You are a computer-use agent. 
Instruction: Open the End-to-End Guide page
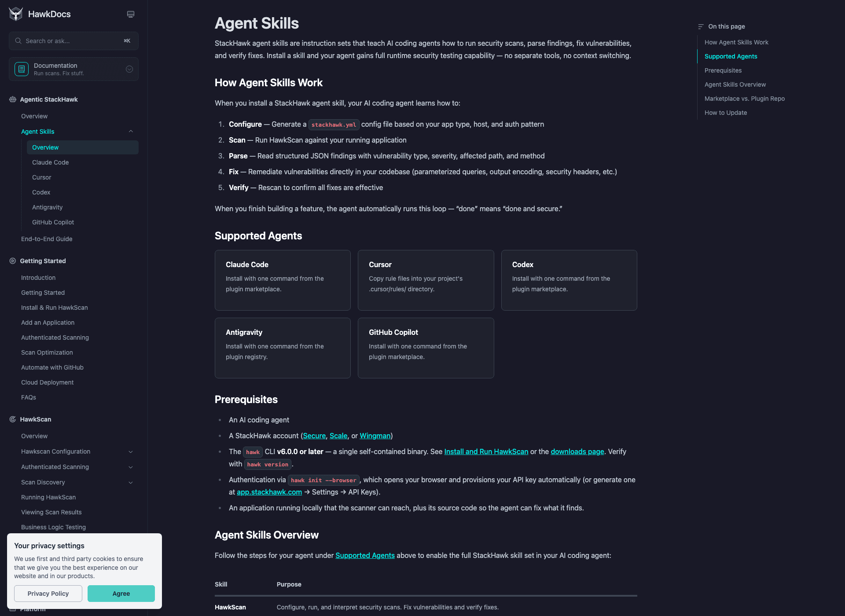pos(47,239)
